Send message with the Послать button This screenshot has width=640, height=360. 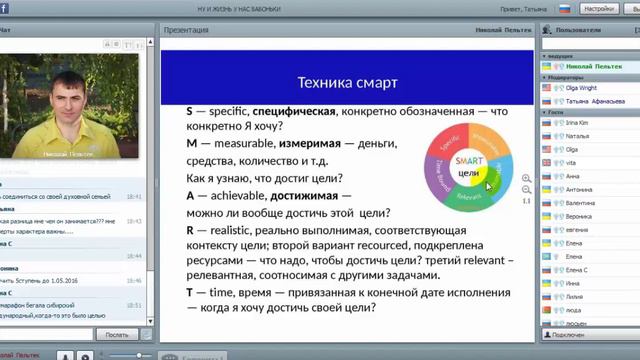(117, 335)
